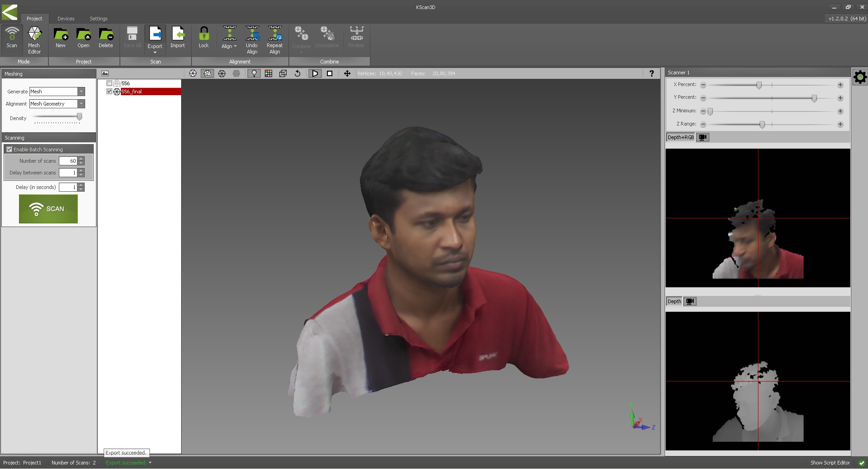Open the Settings tab
868x469 pixels.
coord(98,19)
